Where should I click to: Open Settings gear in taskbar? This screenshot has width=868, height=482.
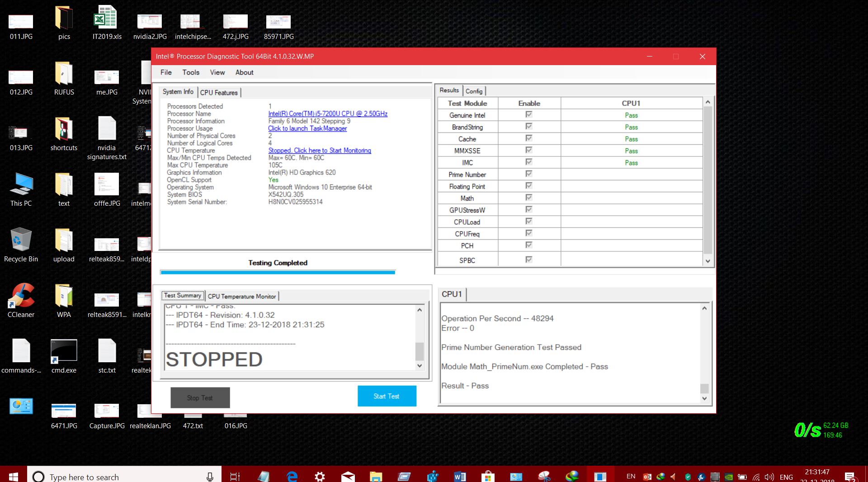pos(320,476)
